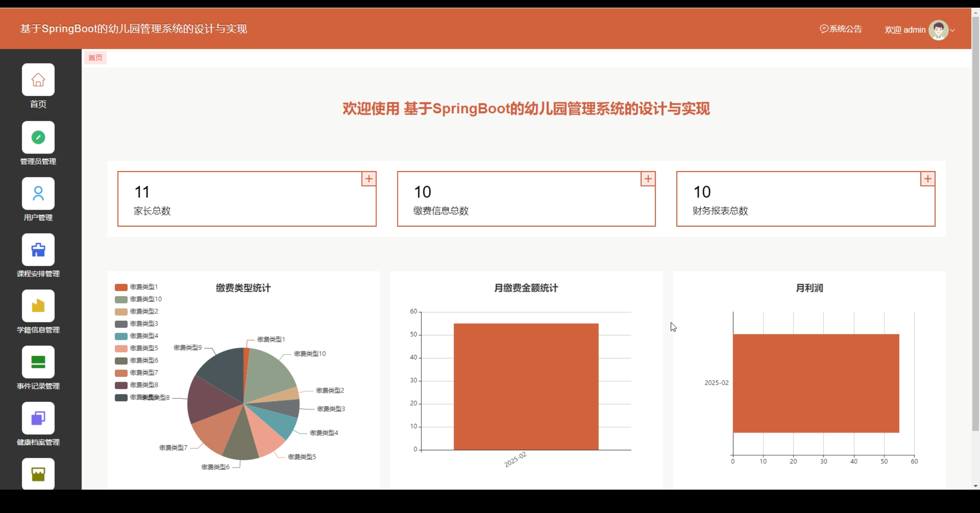Viewport: 980px width, 513px height.
Task: Open 管理员管理 green pencil icon
Action: click(x=38, y=137)
